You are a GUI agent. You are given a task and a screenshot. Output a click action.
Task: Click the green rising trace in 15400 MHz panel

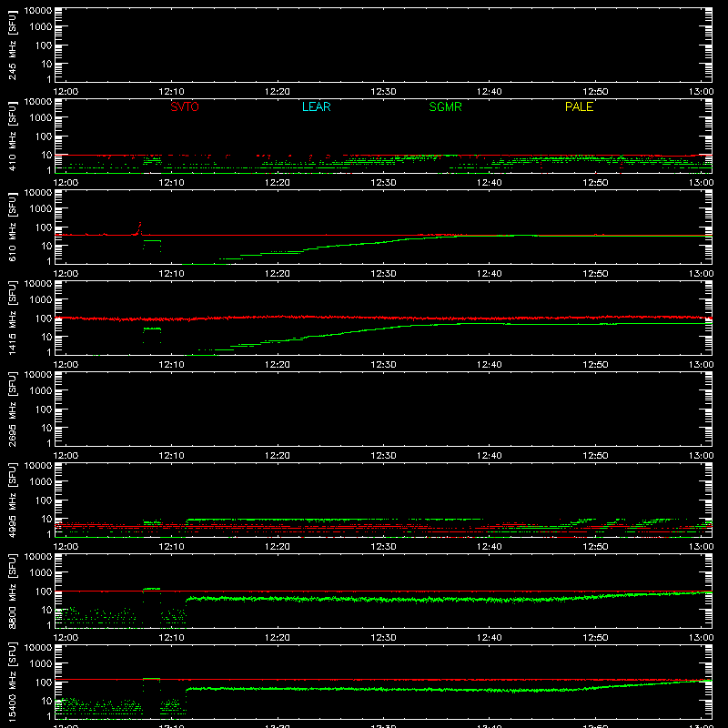click(x=449, y=688)
